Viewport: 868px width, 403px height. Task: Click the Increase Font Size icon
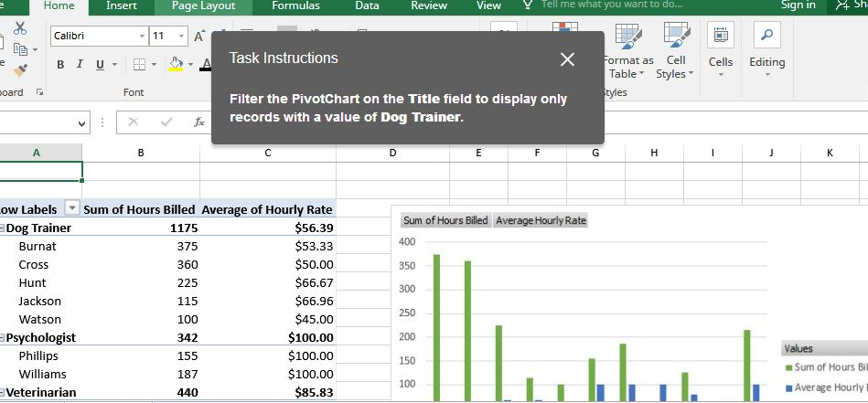[198, 36]
